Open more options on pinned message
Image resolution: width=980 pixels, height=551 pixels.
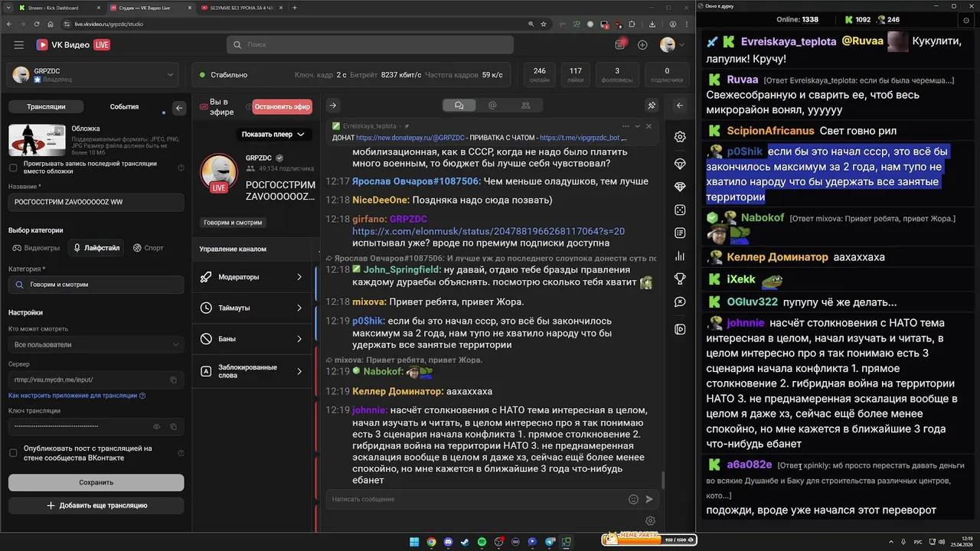click(625, 126)
